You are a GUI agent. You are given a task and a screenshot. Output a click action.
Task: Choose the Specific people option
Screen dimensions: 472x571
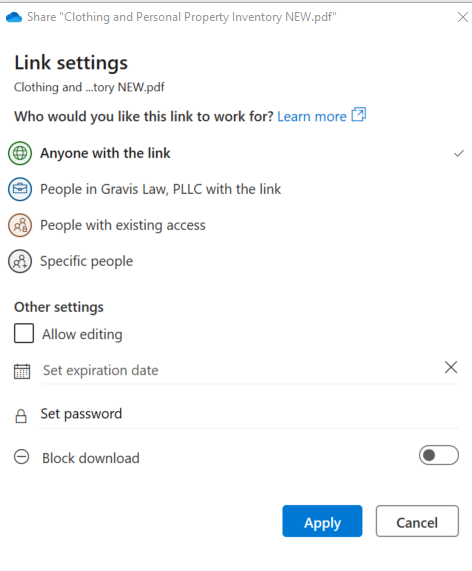(x=236, y=261)
